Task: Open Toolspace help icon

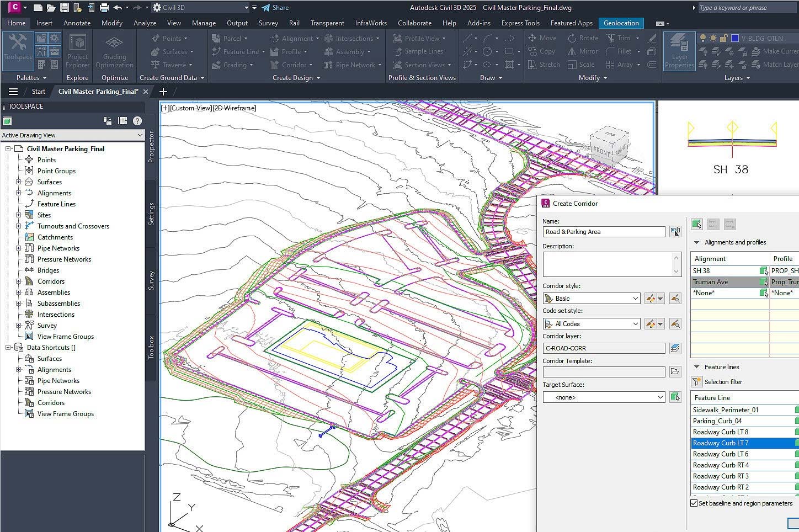Action: tap(137, 121)
